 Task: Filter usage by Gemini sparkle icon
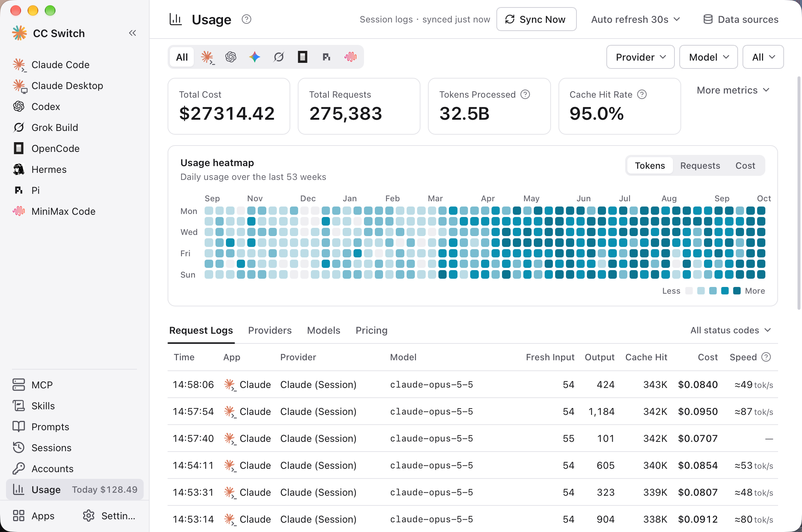[255, 57]
